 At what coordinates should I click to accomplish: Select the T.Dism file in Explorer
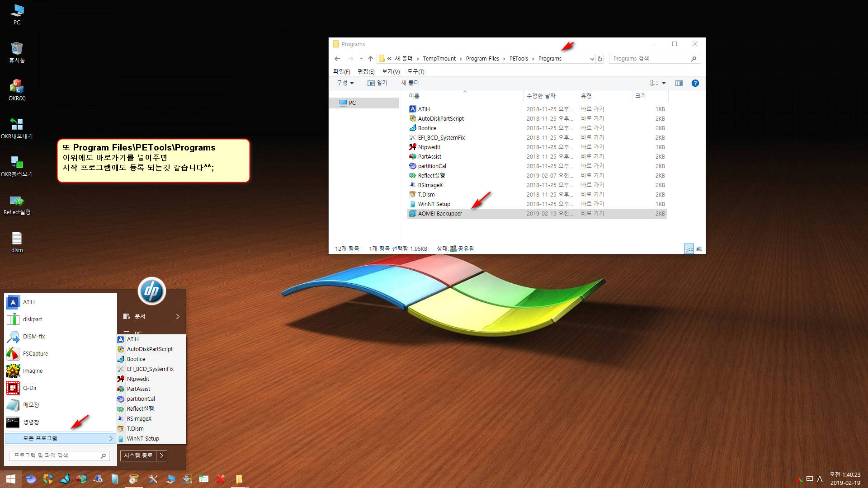click(x=537, y=195)
